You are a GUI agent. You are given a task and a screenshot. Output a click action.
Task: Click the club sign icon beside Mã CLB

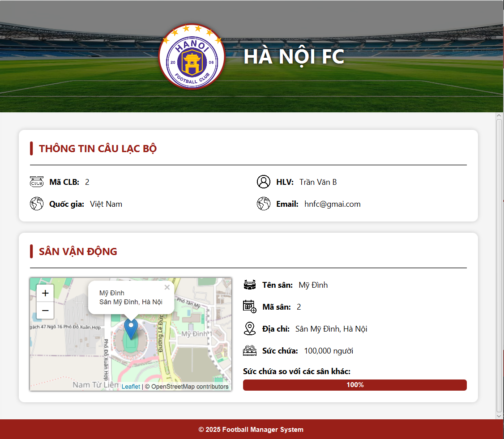(37, 182)
